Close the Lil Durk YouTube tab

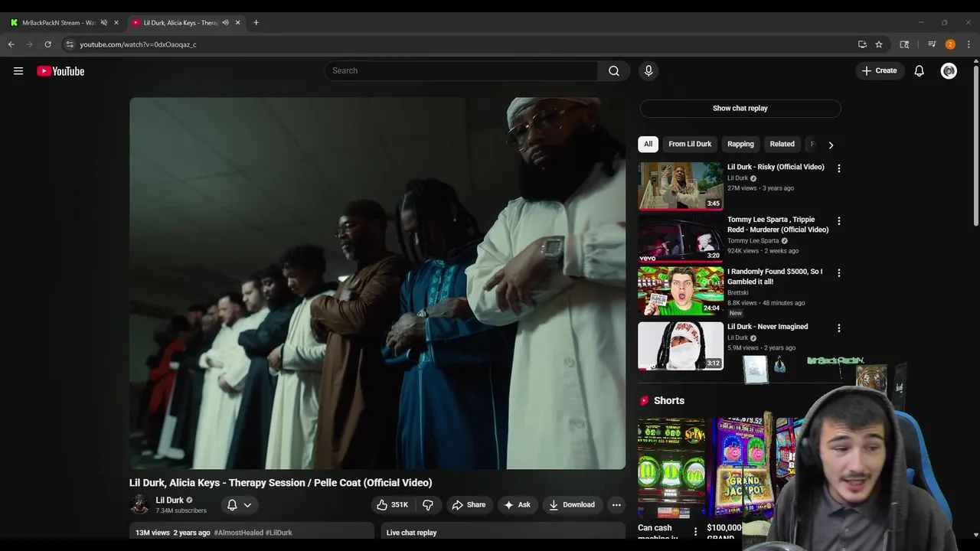coord(237,23)
